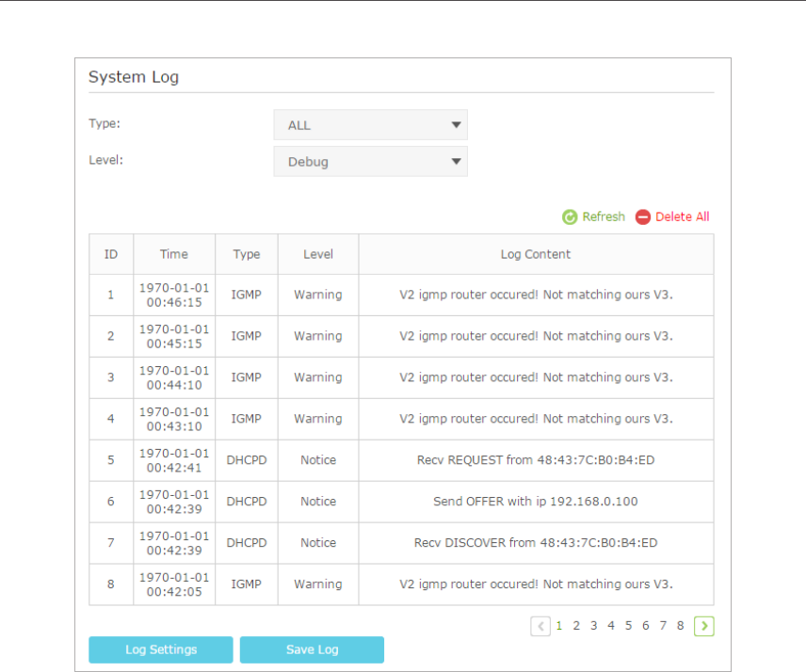The image size is (806, 672).
Task: Click the Time column header
Action: [x=174, y=254]
